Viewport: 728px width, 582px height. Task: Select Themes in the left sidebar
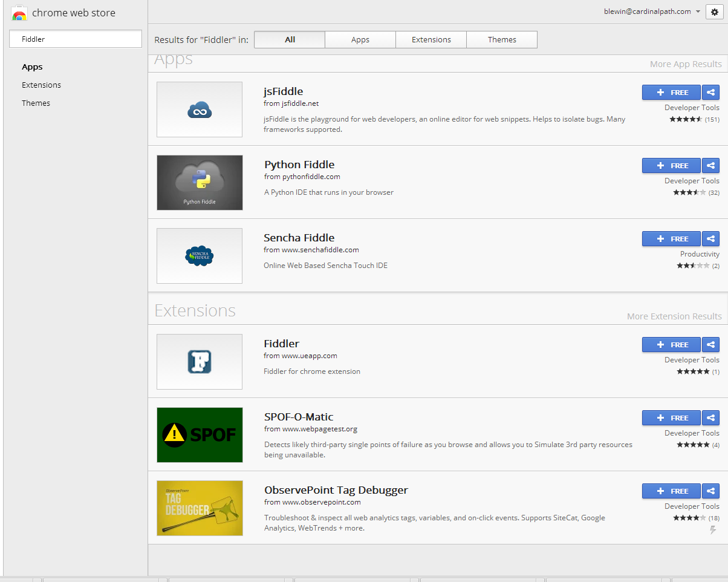36,103
